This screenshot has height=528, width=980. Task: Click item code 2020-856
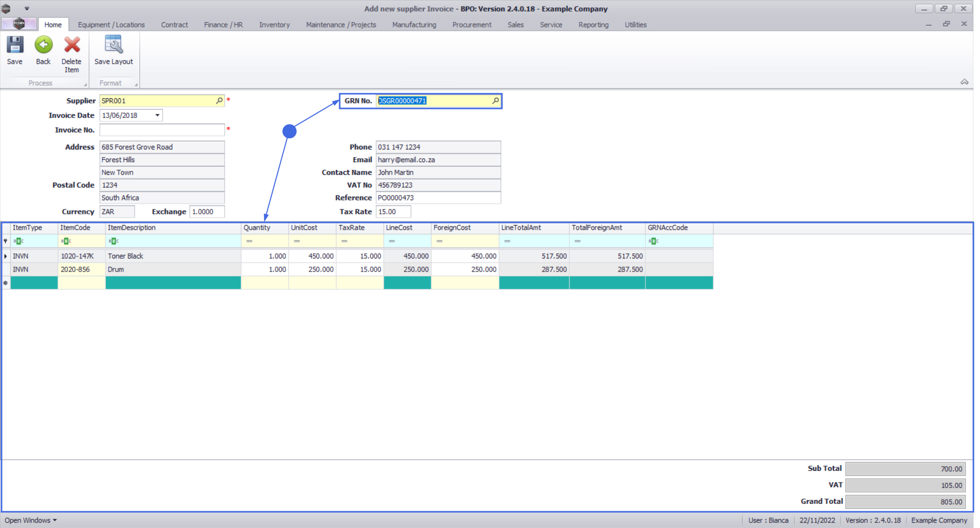[82, 270]
